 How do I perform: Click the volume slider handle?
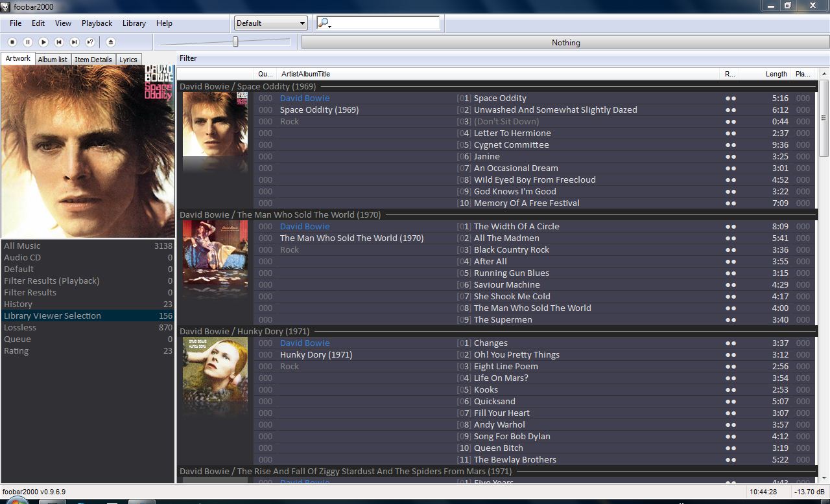coord(235,41)
